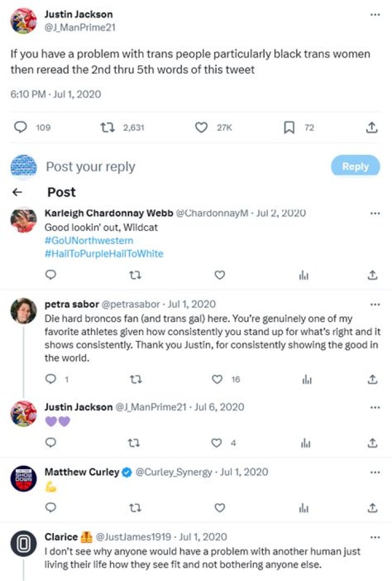This screenshot has height=581, width=392.
Task: Open more options on petra sabor's reply
Action: click(375, 304)
